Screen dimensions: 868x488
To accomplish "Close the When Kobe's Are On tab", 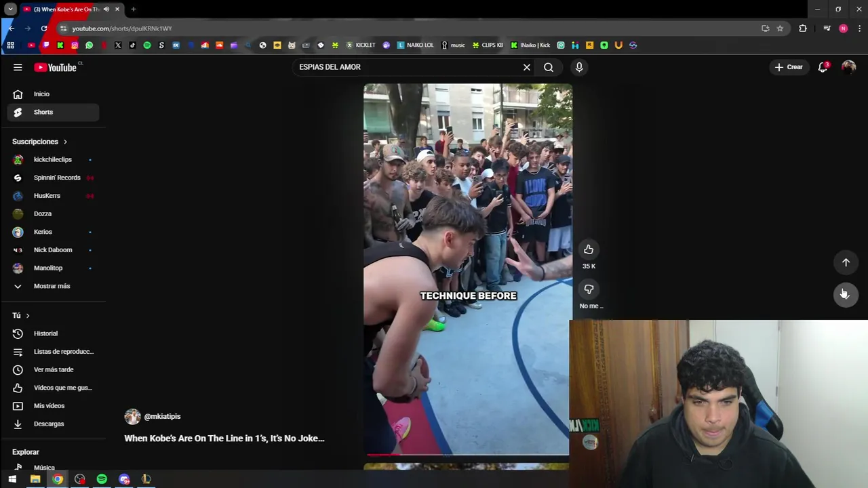I will [117, 9].
